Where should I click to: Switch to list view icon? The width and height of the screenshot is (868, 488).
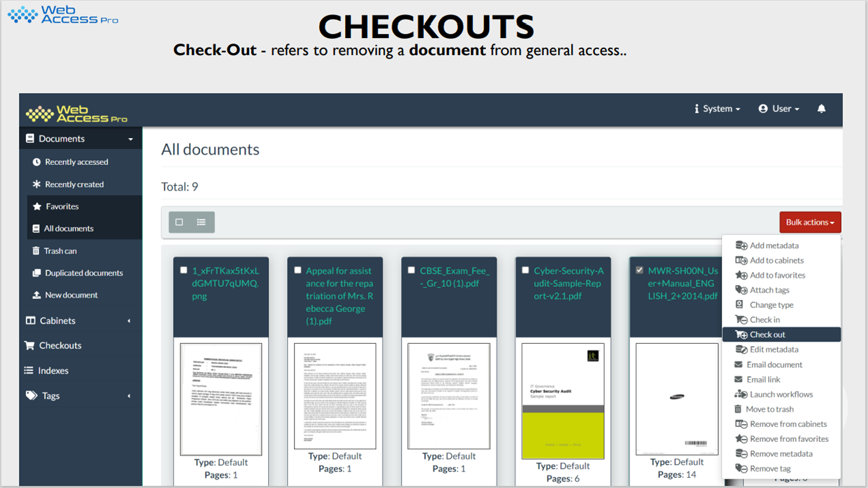(201, 222)
